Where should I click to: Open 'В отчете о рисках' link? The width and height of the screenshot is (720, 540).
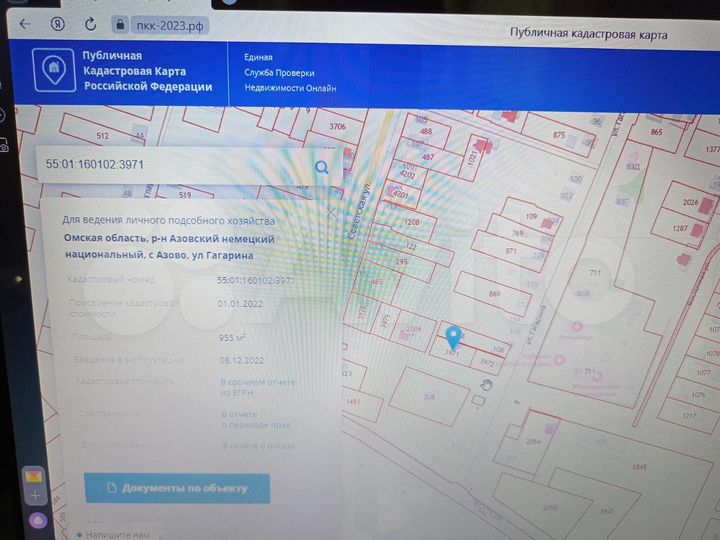point(259,446)
